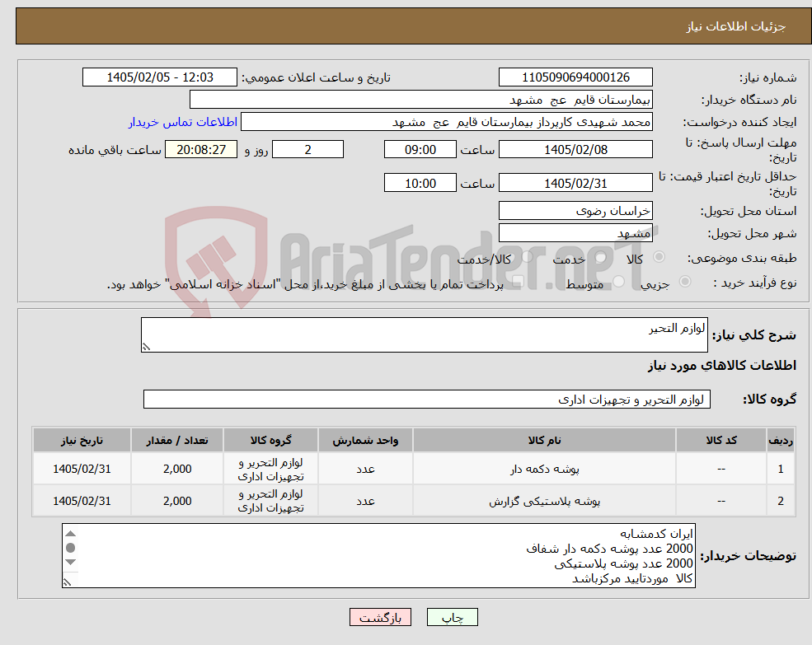This screenshot has width=812, height=645.
Task: Click the line کالا موردتایید مرکزباشد
Action: (x=632, y=579)
